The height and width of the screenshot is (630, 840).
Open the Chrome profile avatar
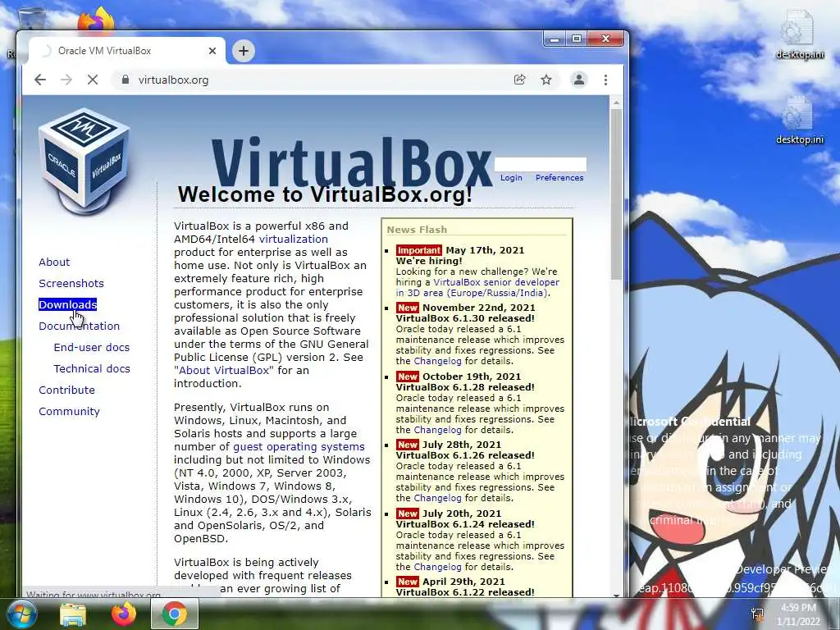(578, 80)
